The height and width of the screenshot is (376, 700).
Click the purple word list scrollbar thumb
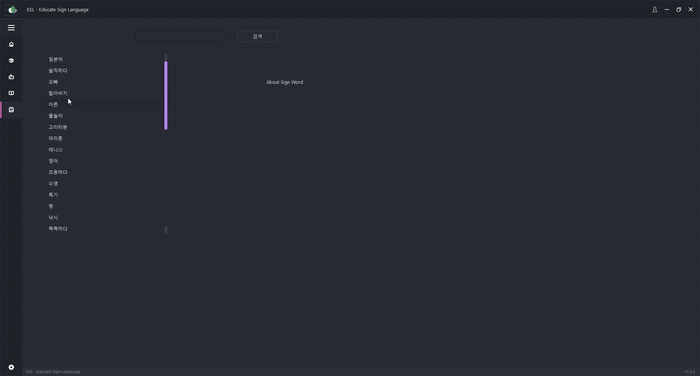tap(166, 96)
